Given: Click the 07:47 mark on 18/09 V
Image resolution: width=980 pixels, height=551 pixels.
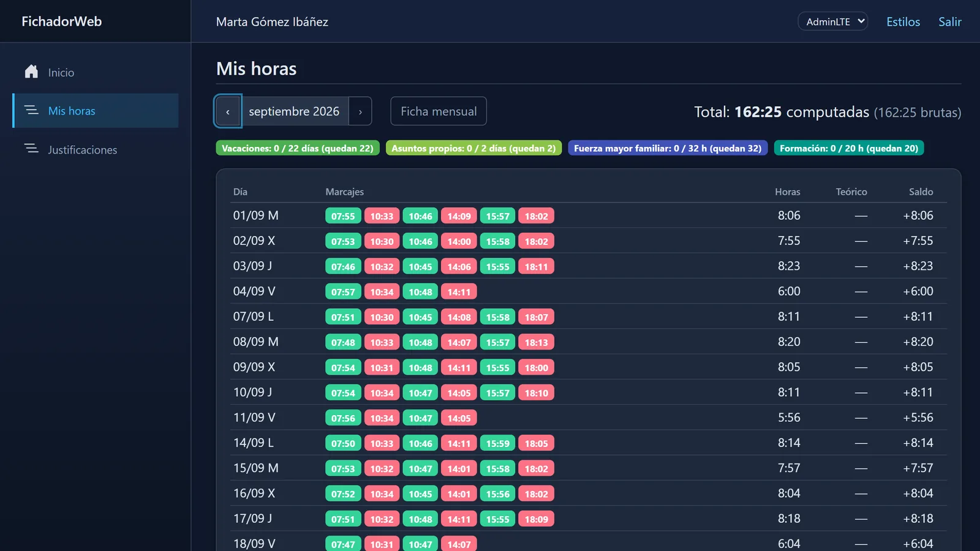Looking at the screenshot, I should (x=343, y=544).
